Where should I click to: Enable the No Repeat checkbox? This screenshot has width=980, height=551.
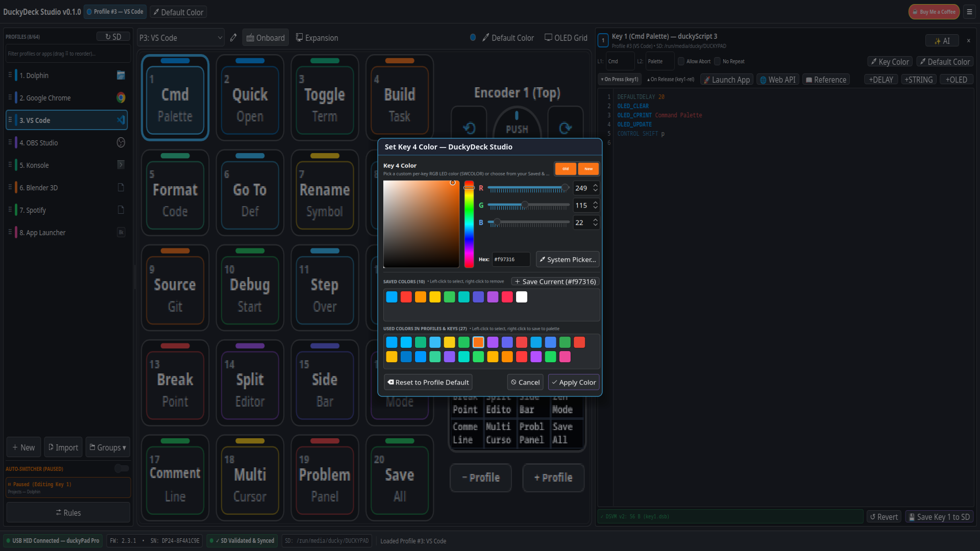coord(717,61)
